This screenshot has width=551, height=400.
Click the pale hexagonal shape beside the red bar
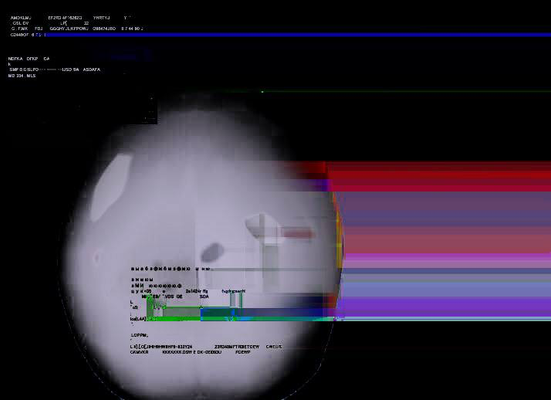(x=262, y=225)
